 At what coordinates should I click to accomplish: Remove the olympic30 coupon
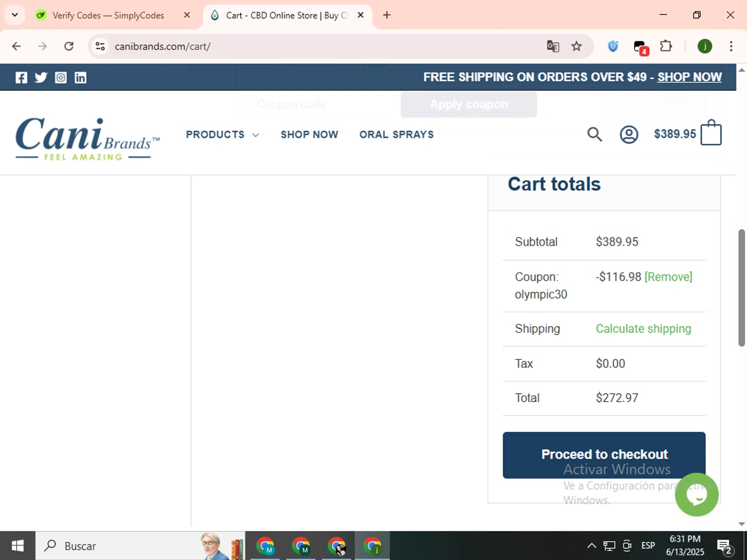pyautogui.click(x=668, y=277)
